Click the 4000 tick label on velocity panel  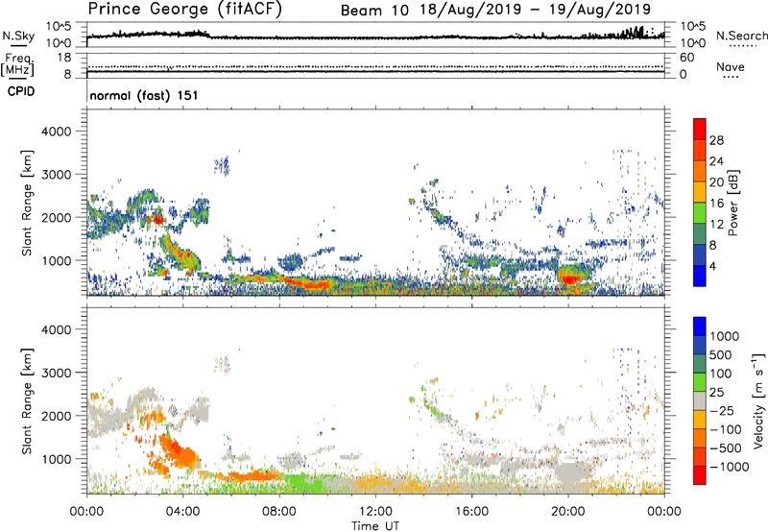click(56, 329)
